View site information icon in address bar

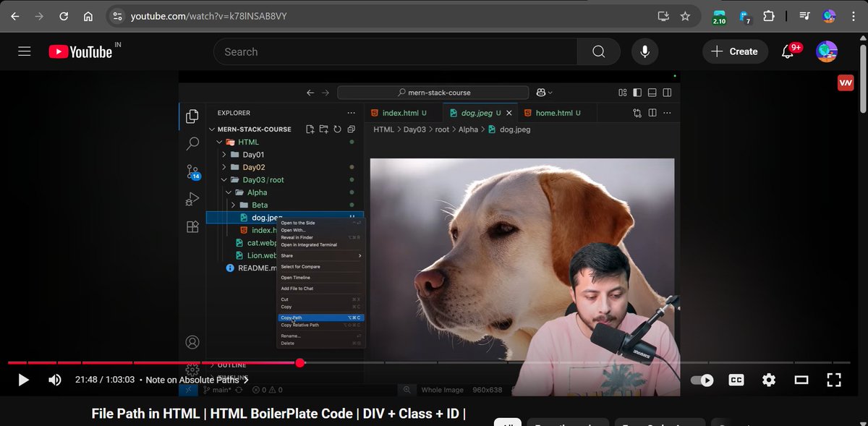[x=118, y=16]
